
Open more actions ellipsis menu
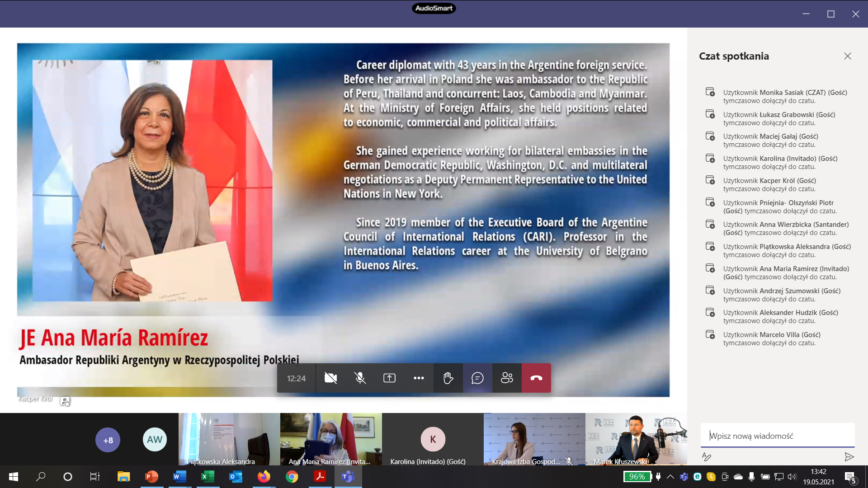click(x=419, y=378)
